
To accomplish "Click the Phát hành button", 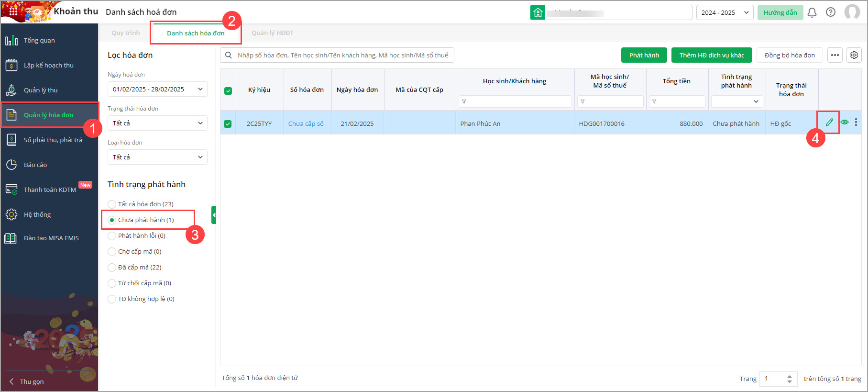I will [x=644, y=55].
